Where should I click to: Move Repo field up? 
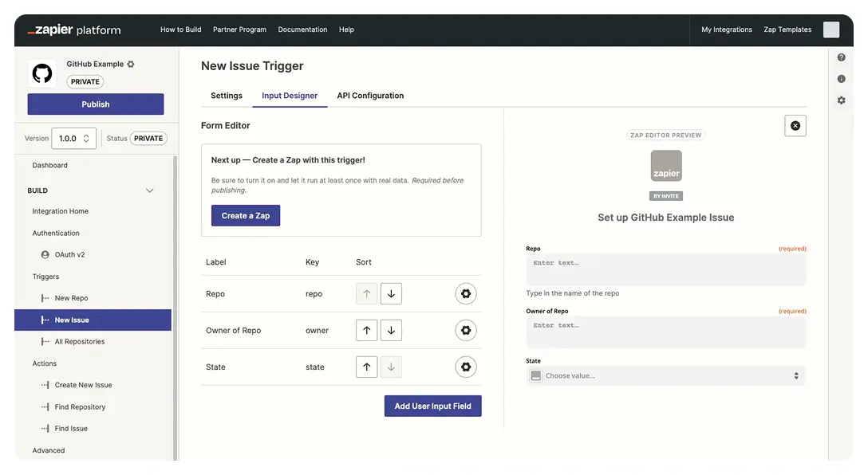coord(366,293)
